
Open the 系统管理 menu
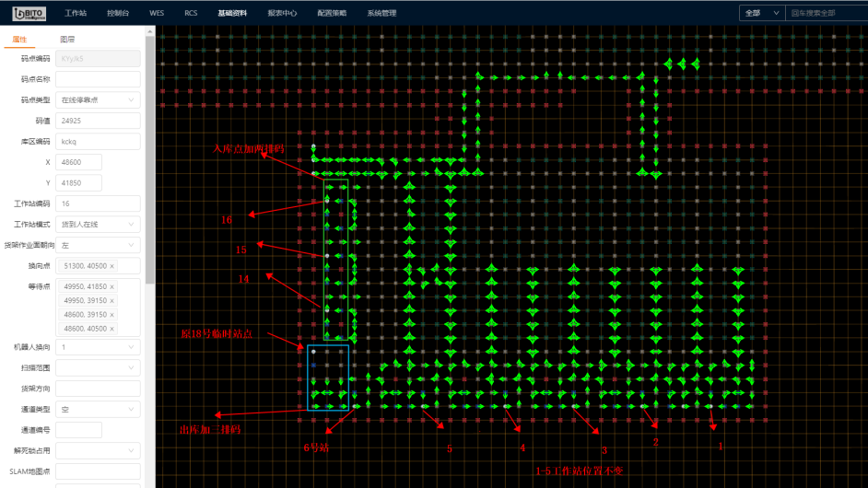point(382,13)
